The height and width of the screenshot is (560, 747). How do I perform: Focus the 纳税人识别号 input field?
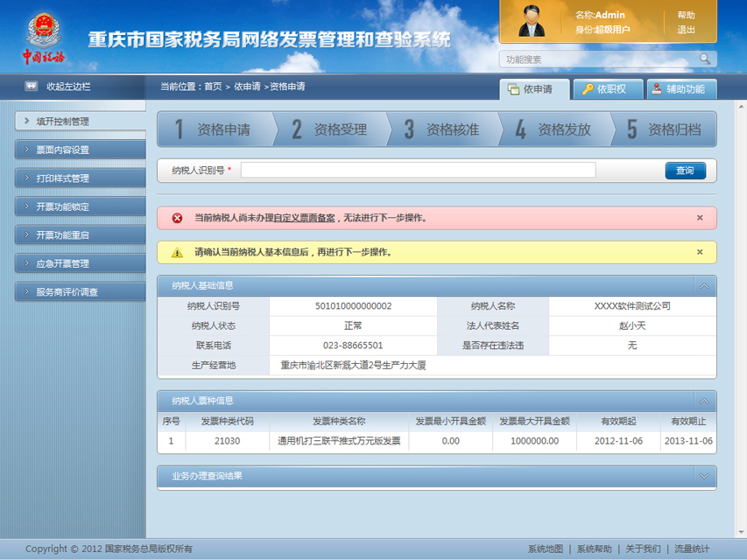coord(419,170)
